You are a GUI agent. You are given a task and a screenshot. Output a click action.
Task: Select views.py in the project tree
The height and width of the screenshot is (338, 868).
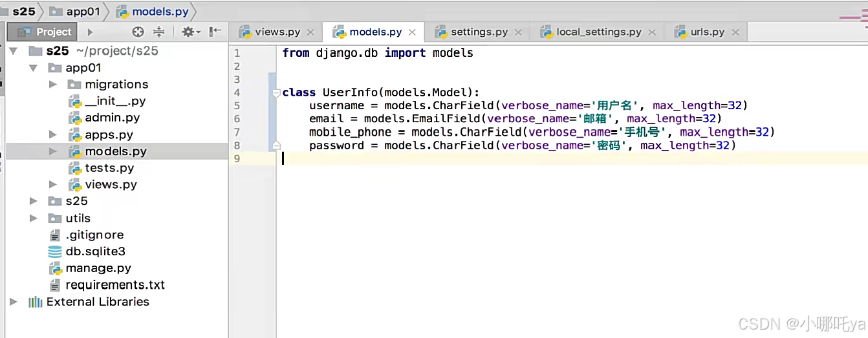(x=117, y=185)
